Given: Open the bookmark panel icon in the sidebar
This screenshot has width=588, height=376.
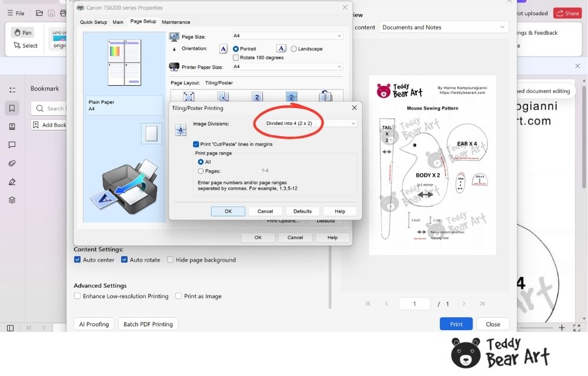Looking at the screenshot, I should pyautogui.click(x=12, y=108).
